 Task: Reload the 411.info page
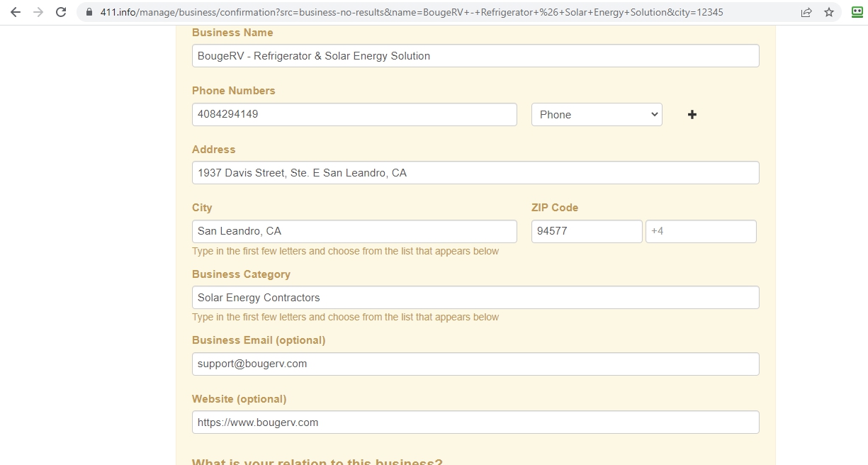tap(61, 12)
